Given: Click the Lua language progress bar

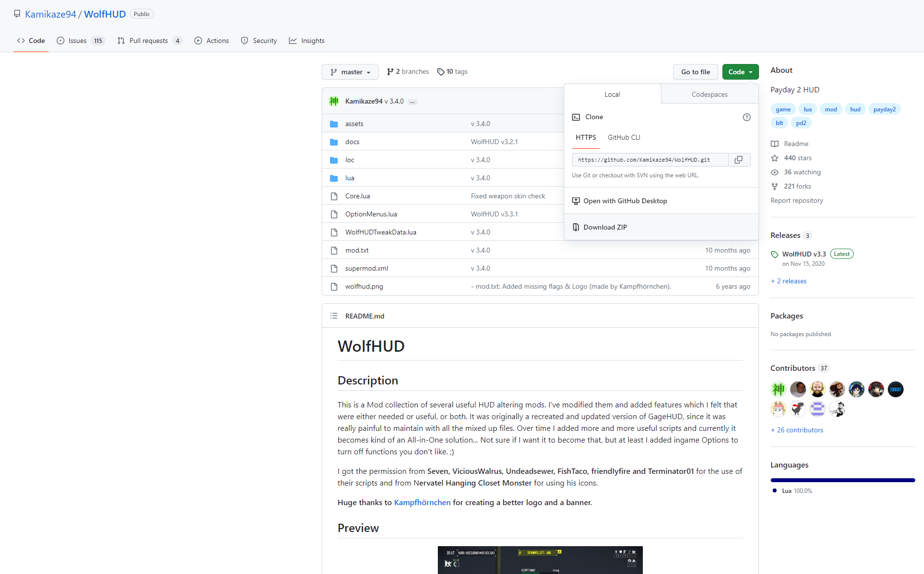Looking at the screenshot, I should (842, 480).
